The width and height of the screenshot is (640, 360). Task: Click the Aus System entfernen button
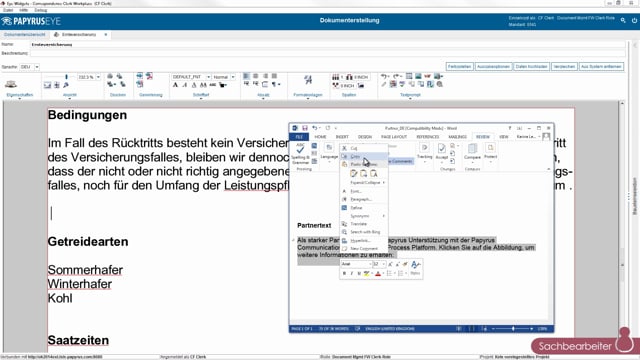601,67
